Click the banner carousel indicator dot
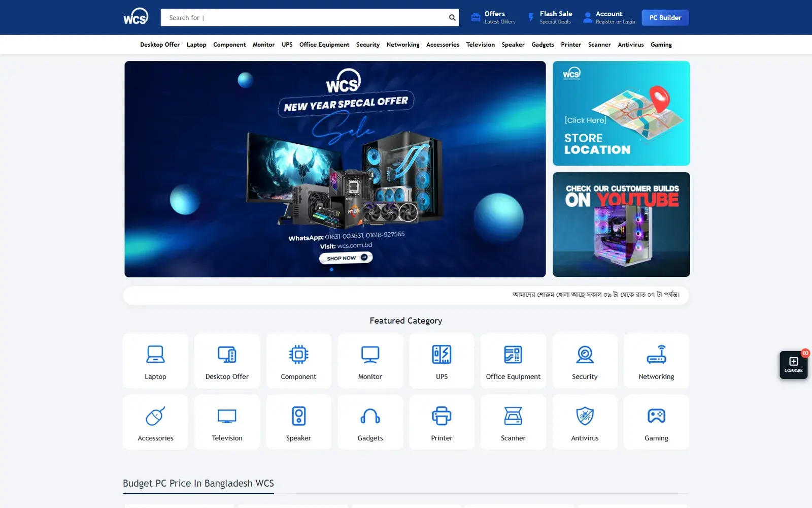This screenshot has height=508, width=812. (331, 270)
